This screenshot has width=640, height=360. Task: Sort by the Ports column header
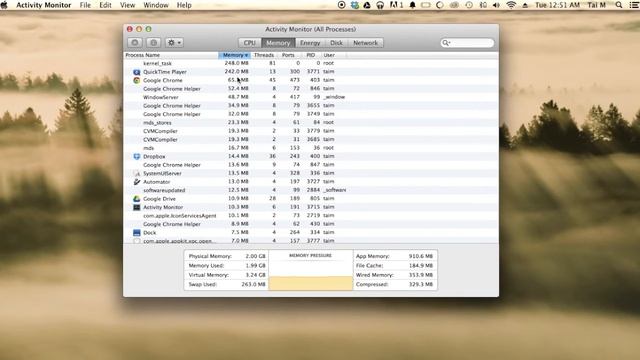pos(288,55)
